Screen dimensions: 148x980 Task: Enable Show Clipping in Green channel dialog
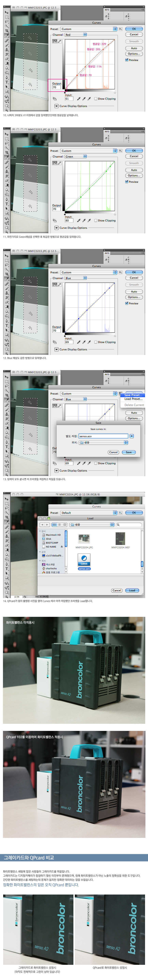tap(96, 220)
